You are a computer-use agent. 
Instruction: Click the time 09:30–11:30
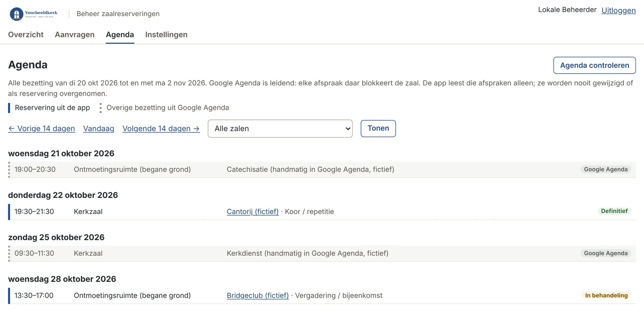pyautogui.click(x=34, y=253)
